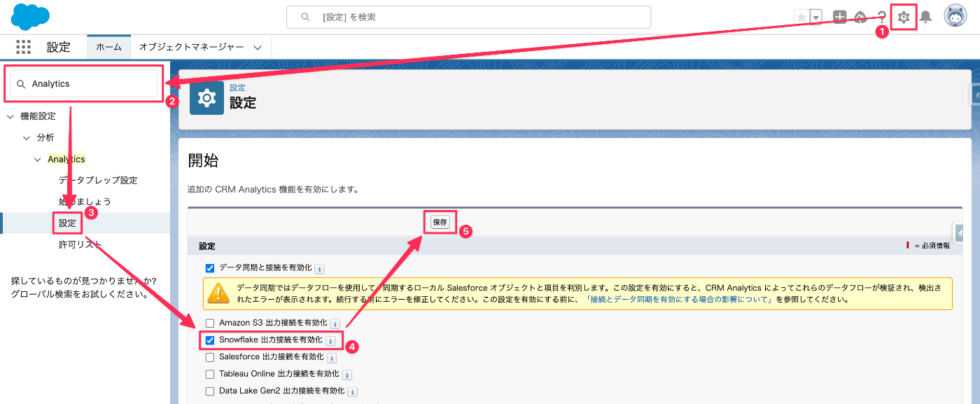Image resolution: width=980 pixels, height=404 pixels.
Task: Click info icon beside Tableau Online 出力接続
Action: point(346,375)
